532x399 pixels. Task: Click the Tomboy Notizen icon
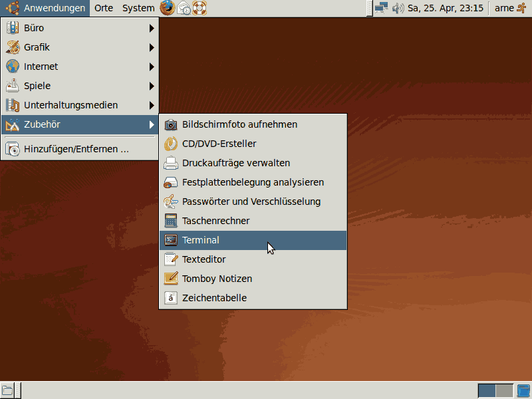(x=171, y=279)
